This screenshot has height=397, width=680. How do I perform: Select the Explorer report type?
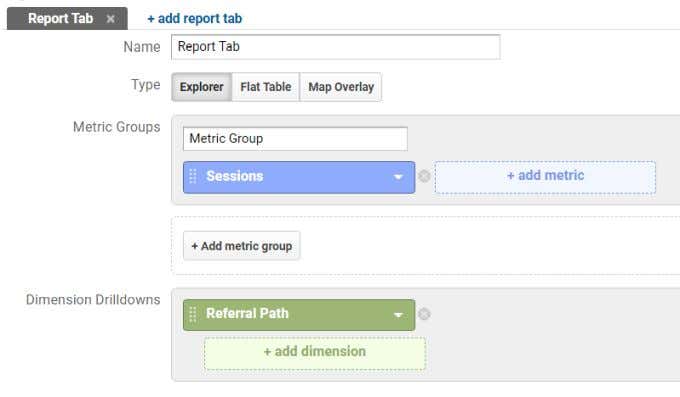tap(202, 87)
